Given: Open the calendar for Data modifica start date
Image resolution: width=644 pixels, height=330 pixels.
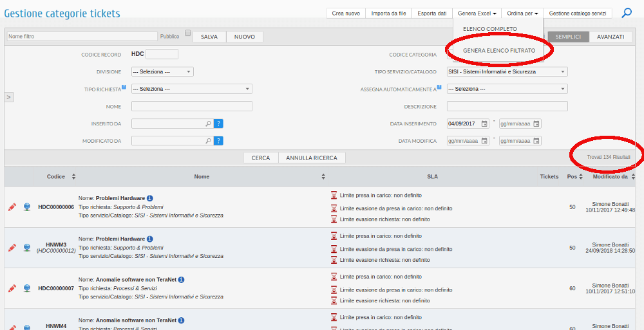Looking at the screenshot, I should [485, 141].
